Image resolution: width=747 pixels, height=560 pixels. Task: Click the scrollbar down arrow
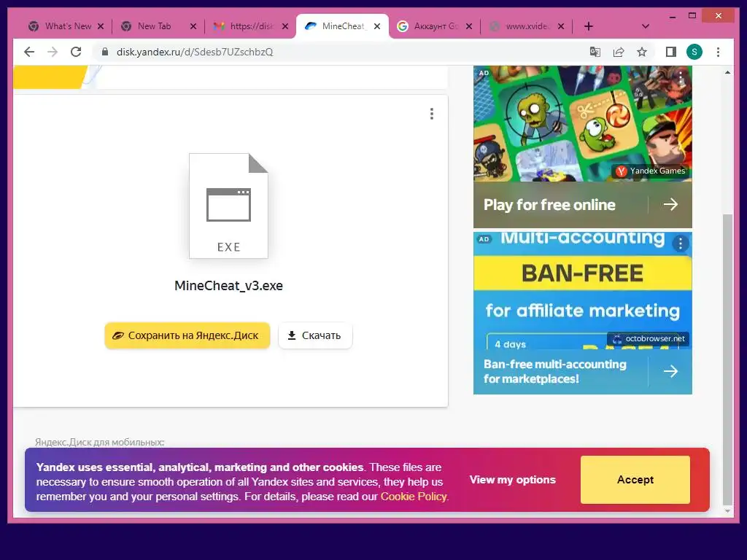click(727, 511)
